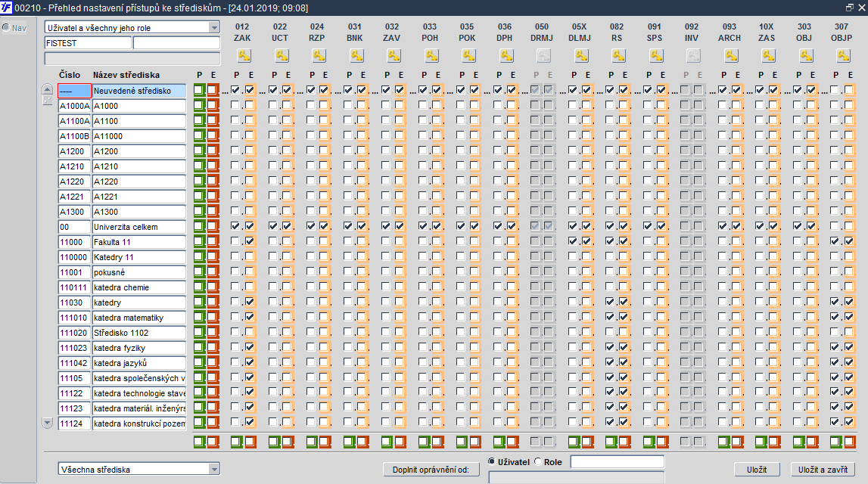Select the 'Fakulta 11' středisko name field
This screenshot has width=868, height=484.
(138, 242)
